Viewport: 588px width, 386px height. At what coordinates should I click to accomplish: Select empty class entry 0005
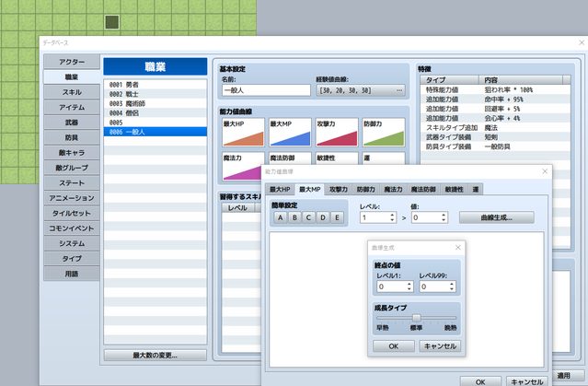pos(156,123)
